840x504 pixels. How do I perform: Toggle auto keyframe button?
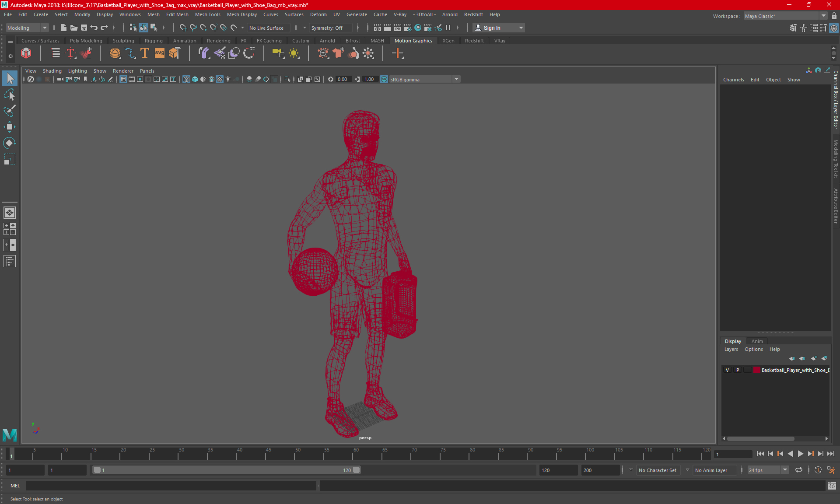[x=818, y=470]
